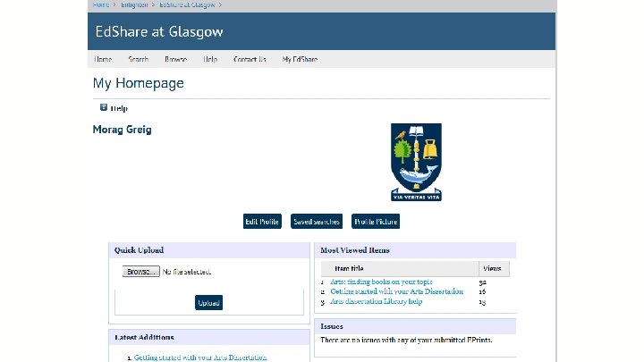Open the My EdShare menu item
The image size is (644, 362).
coord(300,59)
